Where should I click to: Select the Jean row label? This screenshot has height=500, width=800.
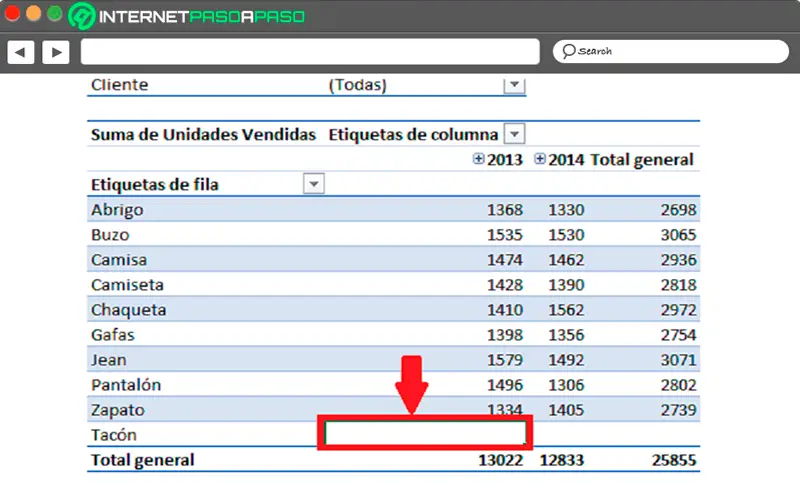click(108, 360)
